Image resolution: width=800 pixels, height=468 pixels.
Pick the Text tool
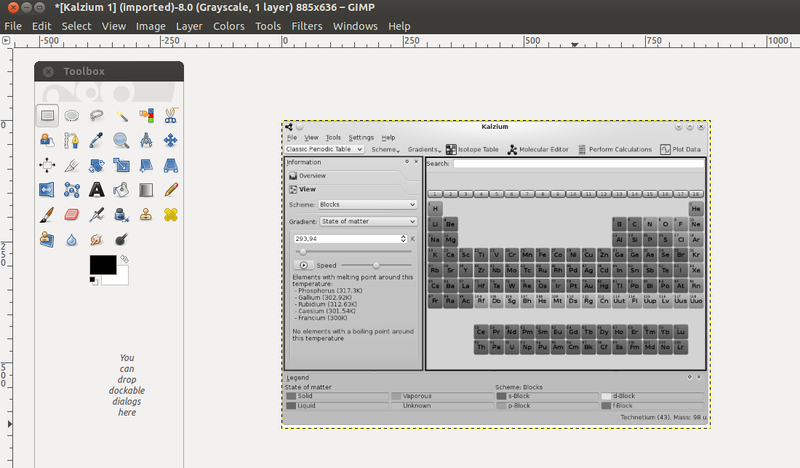96,190
